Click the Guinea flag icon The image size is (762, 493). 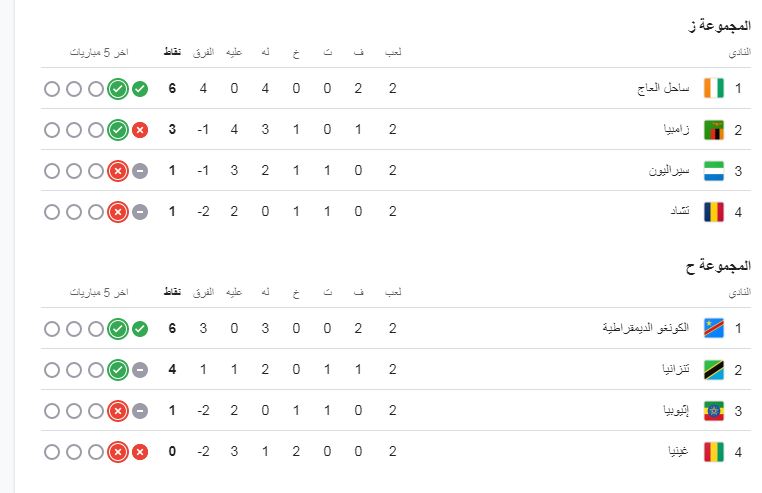click(714, 452)
